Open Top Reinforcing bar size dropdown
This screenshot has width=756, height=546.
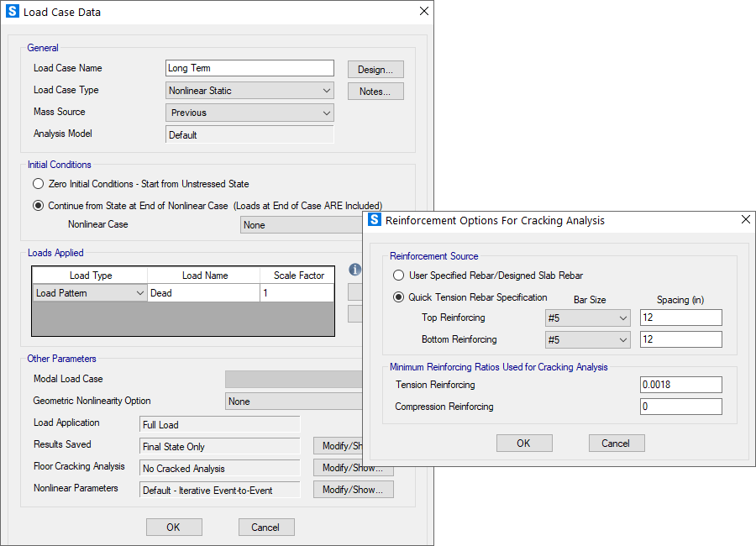(587, 318)
